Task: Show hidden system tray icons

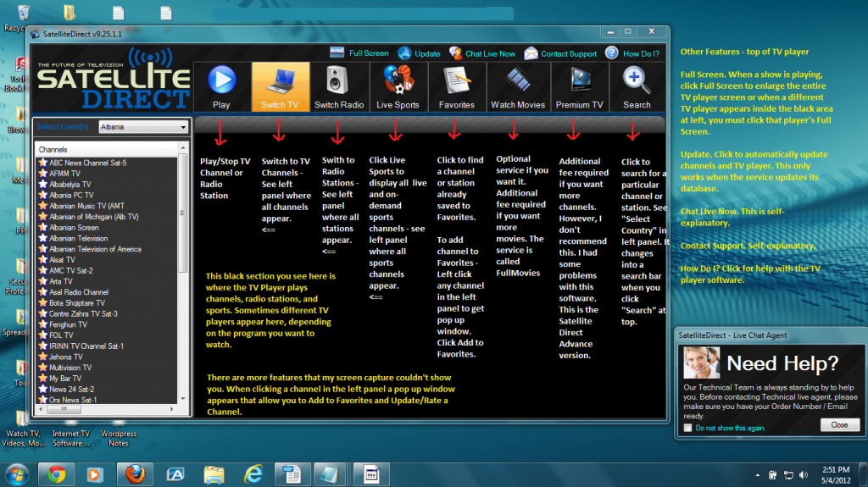Action: 757,475
